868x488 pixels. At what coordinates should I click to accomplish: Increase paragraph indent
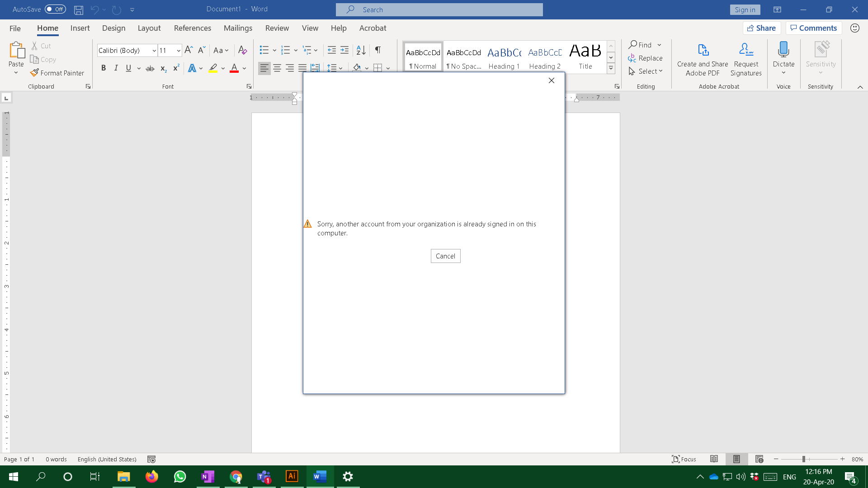[x=344, y=50]
